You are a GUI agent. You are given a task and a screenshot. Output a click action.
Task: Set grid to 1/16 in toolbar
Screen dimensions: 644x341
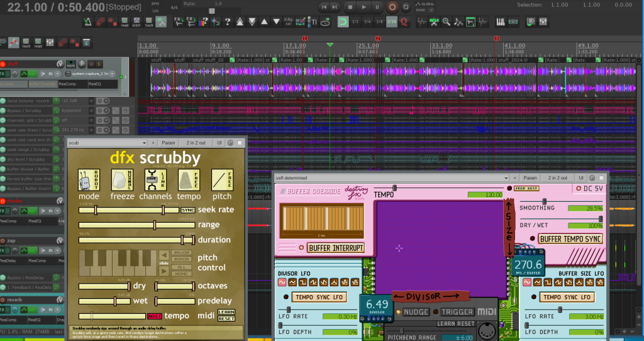(392, 22)
